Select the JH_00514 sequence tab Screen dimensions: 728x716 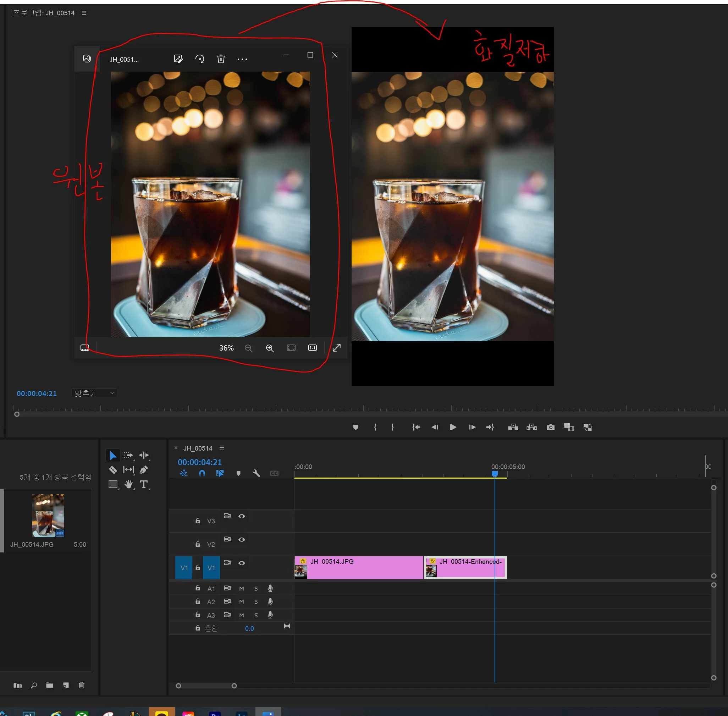tap(198, 448)
